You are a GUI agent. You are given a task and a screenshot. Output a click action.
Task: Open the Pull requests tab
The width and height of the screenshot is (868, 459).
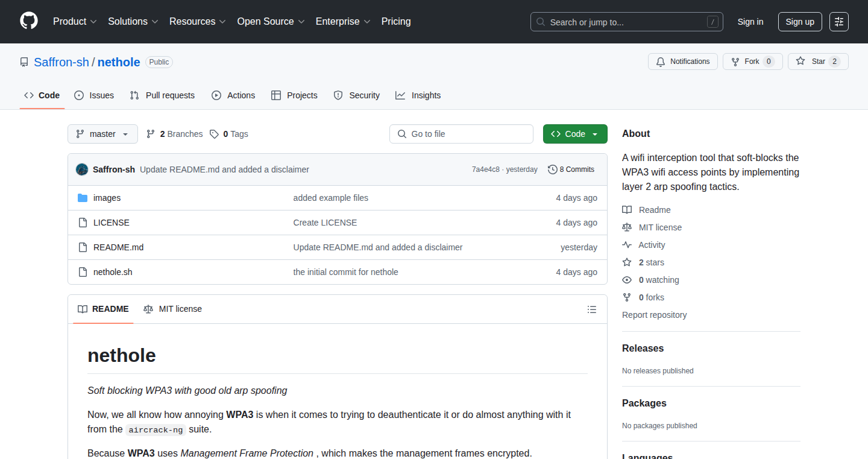(x=163, y=95)
